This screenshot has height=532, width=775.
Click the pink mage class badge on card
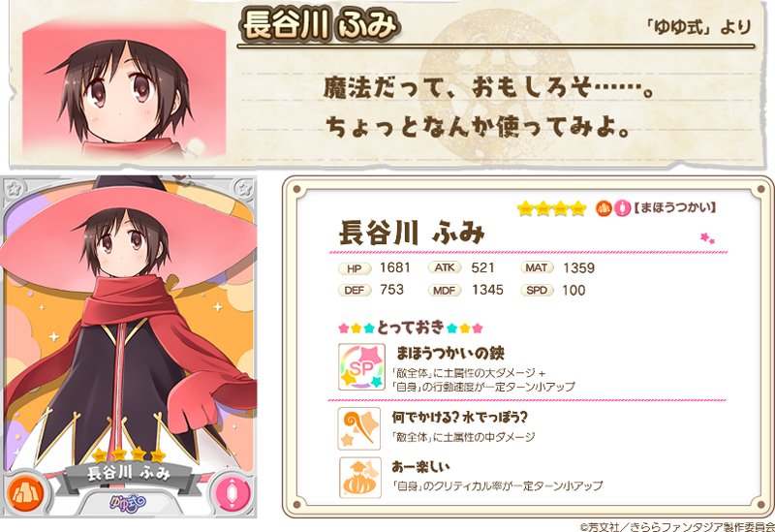[232, 493]
